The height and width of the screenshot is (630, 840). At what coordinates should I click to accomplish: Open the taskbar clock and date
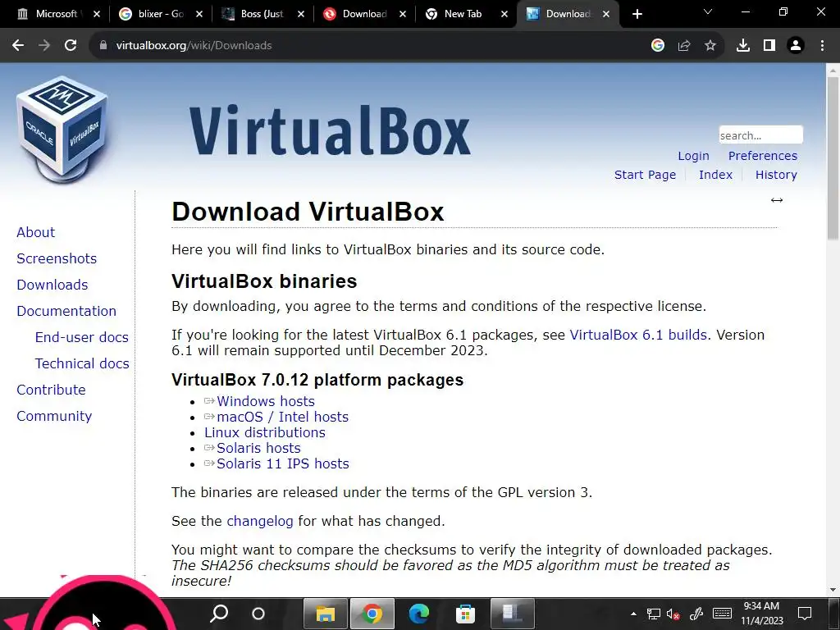[762, 614]
